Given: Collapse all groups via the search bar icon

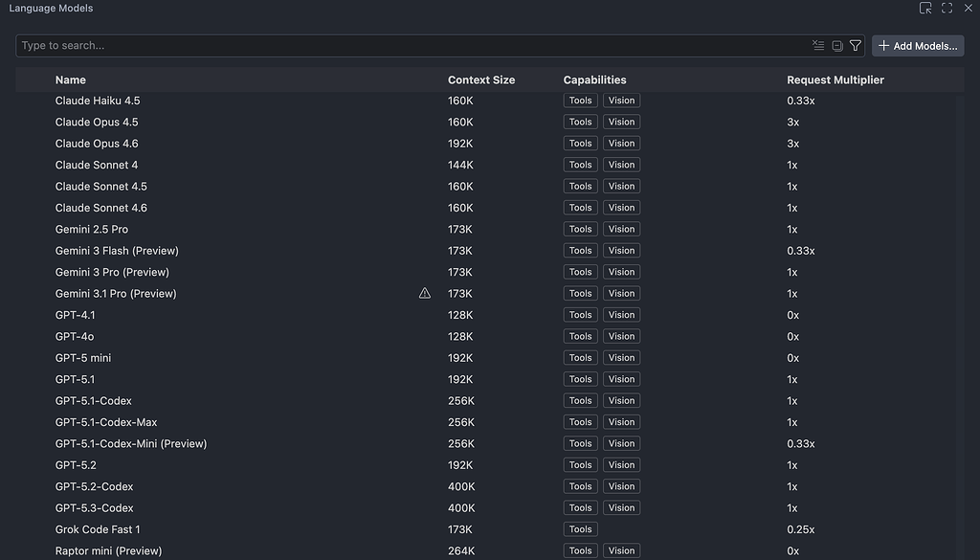Looking at the screenshot, I should (836, 46).
